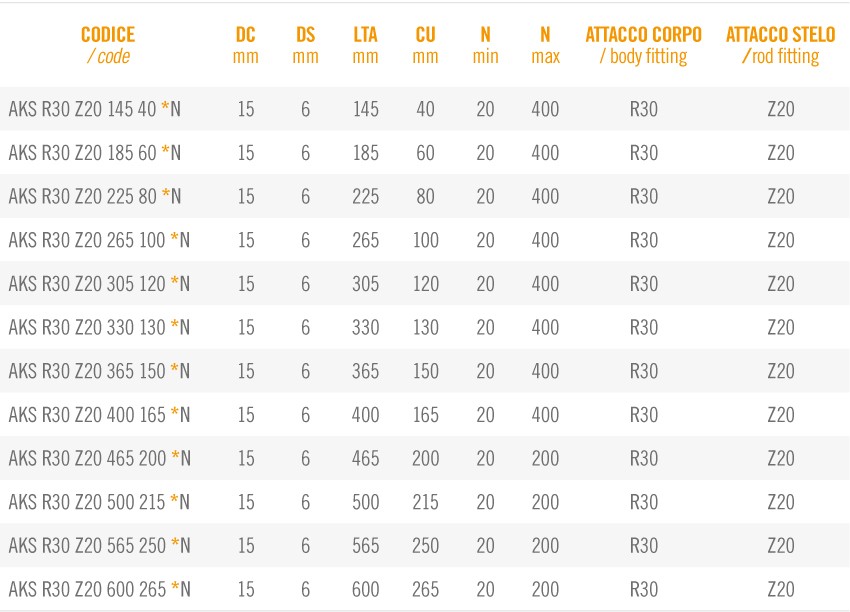Click code AKS R30 Z20 400 165 *N
The height and width of the screenshot is (612, 850).
pos(99,415)
